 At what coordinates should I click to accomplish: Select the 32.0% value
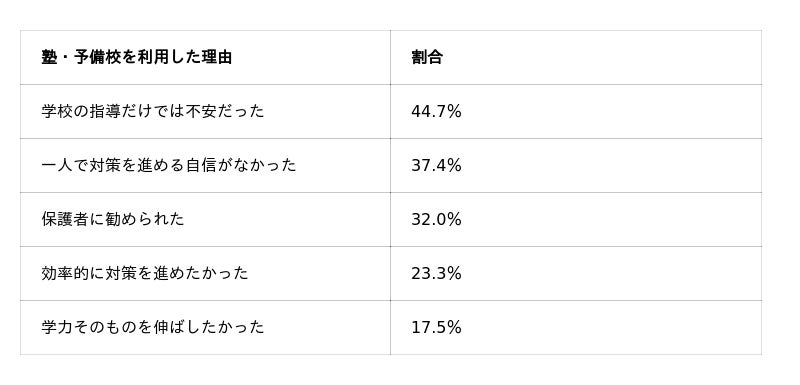[436, 219]
